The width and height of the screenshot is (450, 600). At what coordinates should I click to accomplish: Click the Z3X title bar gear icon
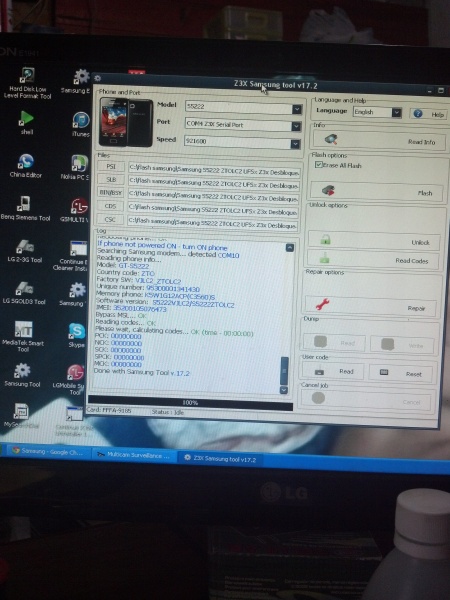[97, 78]
